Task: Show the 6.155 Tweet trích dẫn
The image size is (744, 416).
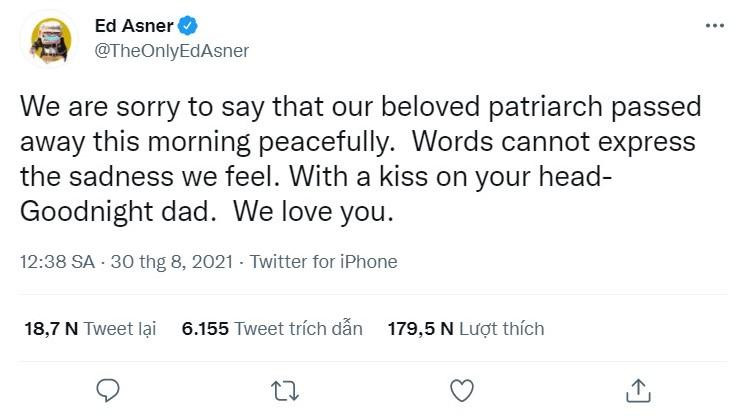Action: [x=272, y=328]
